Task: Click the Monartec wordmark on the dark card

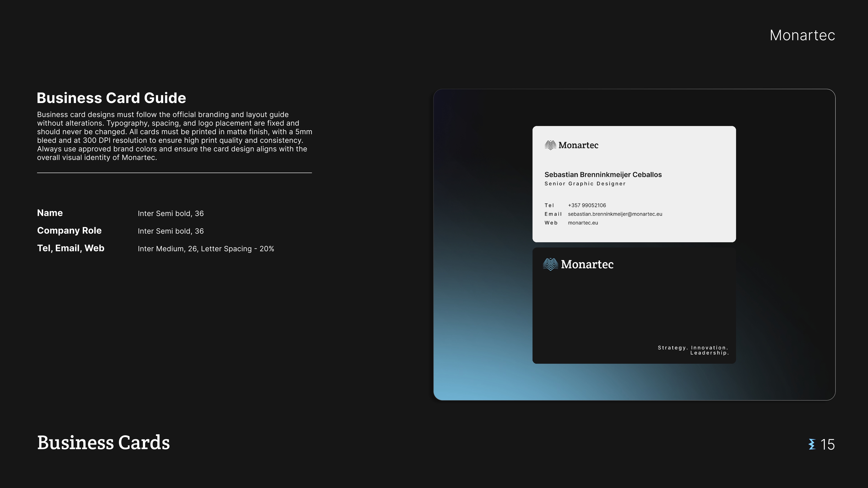Action: (x=587, y=264)
